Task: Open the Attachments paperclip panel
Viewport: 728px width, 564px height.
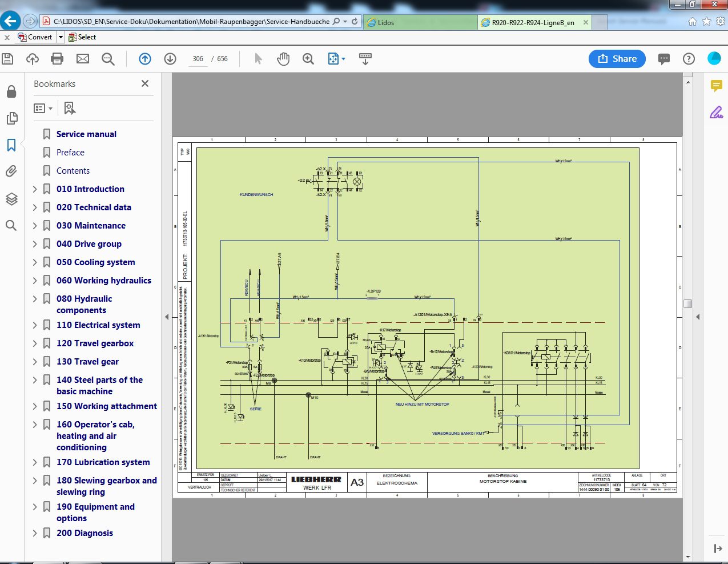Action: click(11, 171)
